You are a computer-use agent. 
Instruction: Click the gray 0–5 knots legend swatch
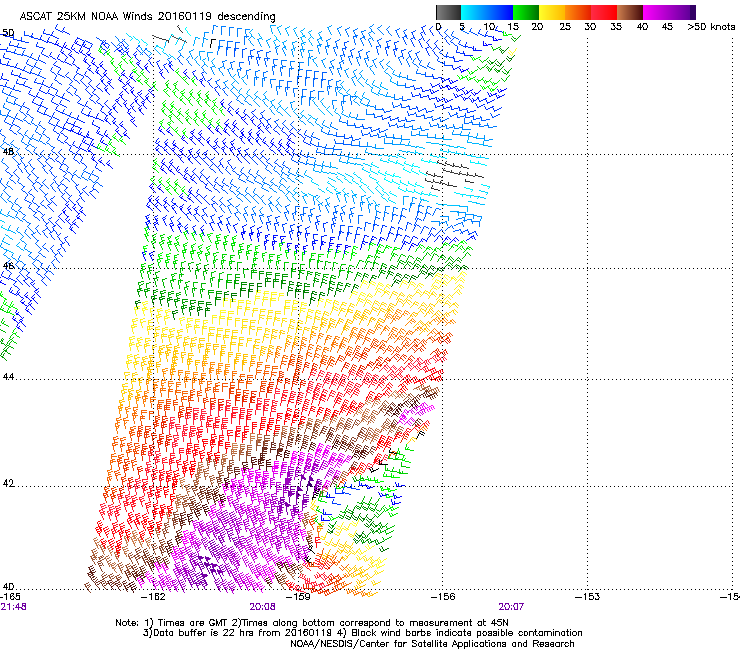pyautogui.click(x=448, y=12)
